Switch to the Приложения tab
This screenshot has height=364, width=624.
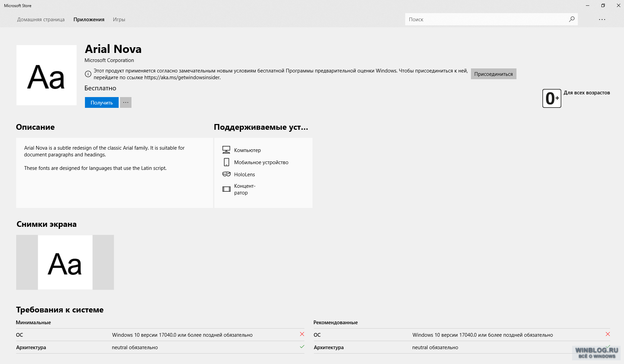pyautogui.click(x=89, y=20)
